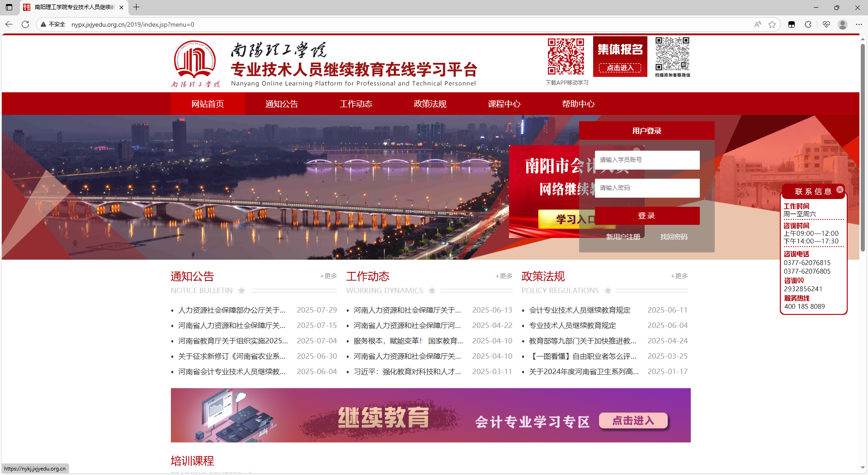Open the browser settings and more menu
The height and width of the screenshot is (475, 868).
859,24
